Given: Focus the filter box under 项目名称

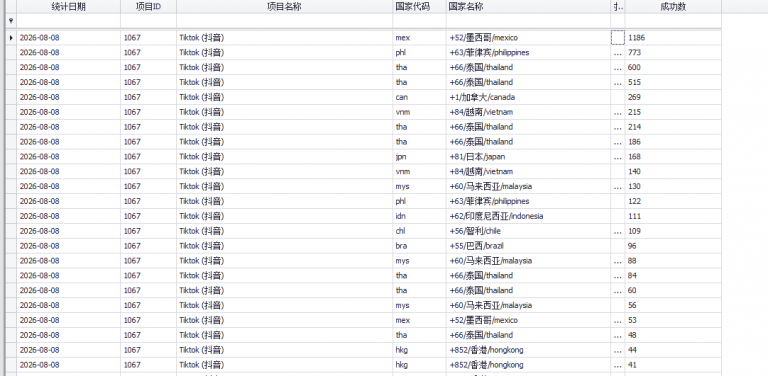Looking at the screenshot, I should click(285, 21).
